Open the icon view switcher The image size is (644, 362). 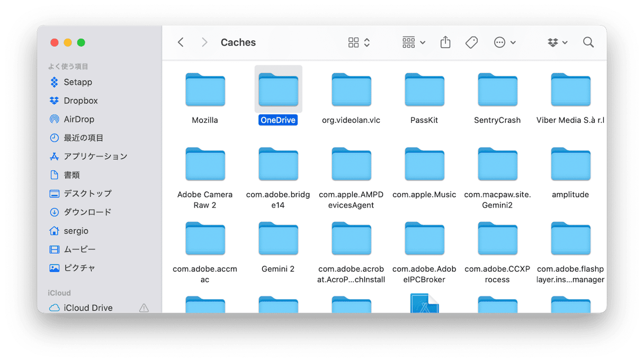[359, 42]
